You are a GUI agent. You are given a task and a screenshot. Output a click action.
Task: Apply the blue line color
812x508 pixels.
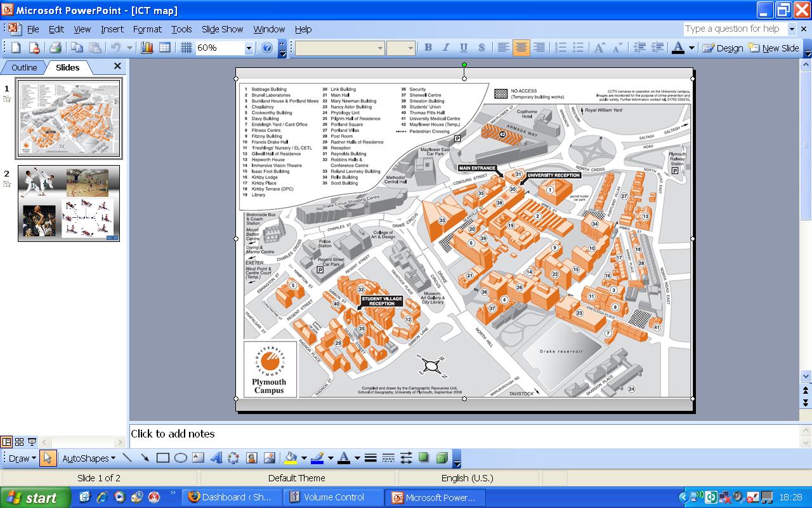[318, 458]
